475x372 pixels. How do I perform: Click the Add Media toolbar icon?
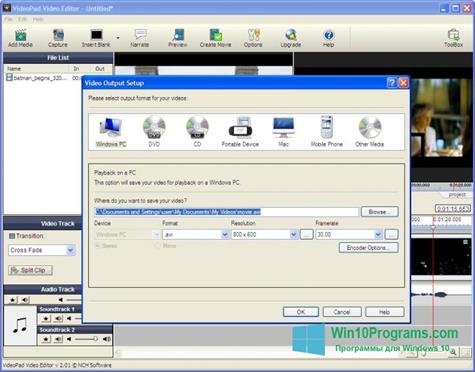[20, 38]
